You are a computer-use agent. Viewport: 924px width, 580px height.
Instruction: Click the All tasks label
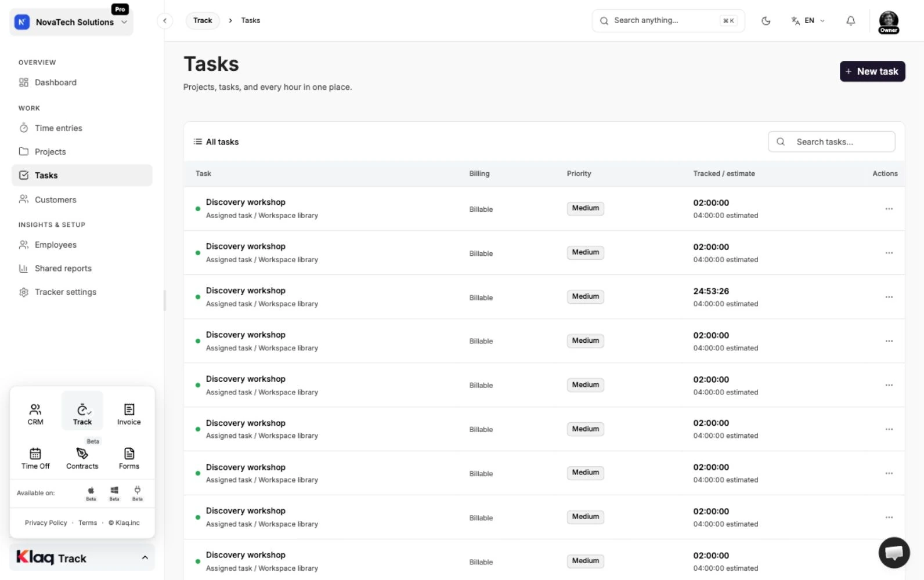coord(222,142)
